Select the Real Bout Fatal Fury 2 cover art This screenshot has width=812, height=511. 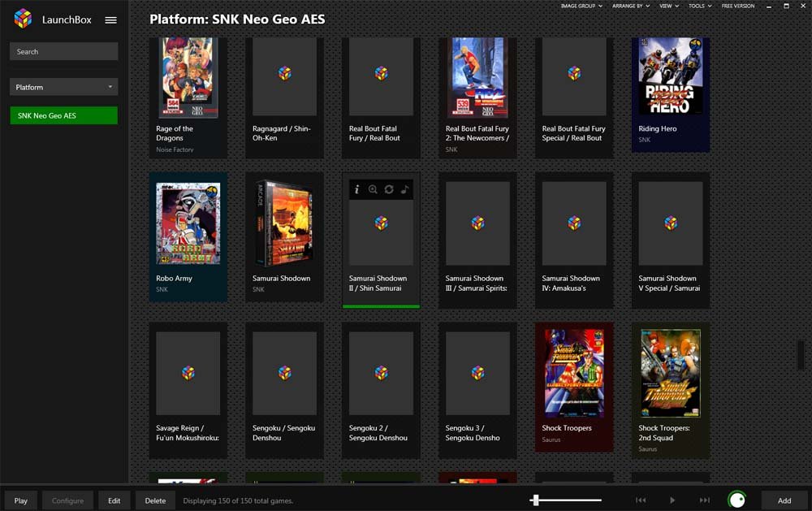click(x=477, y=77)
